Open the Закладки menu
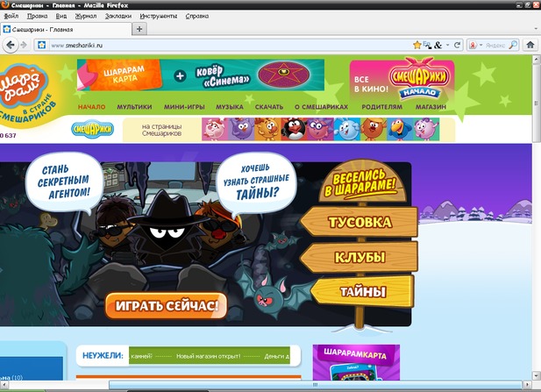Viewport: 541px width, 392px height. pyautogui.click(x=118, y=16)
